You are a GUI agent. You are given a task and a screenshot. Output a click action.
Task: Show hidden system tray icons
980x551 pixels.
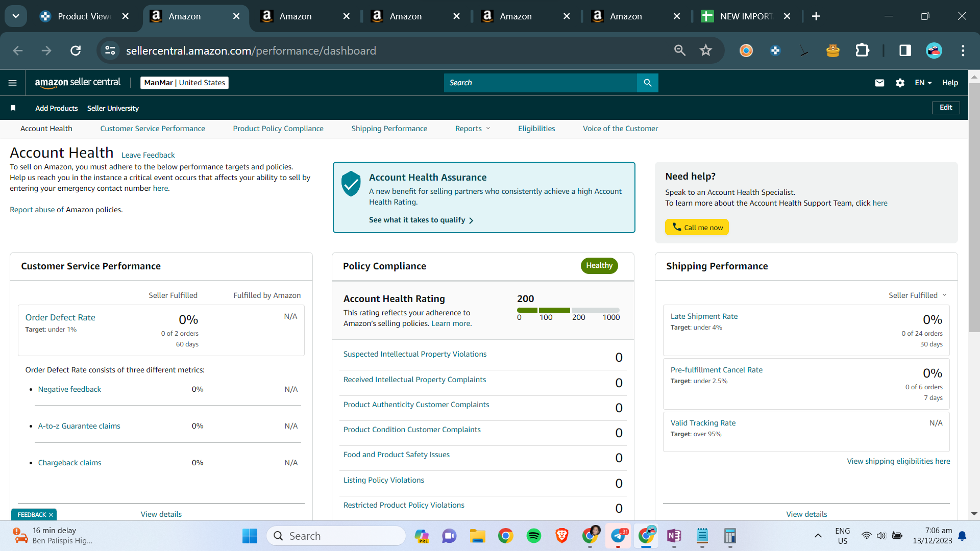pos(818,536)
